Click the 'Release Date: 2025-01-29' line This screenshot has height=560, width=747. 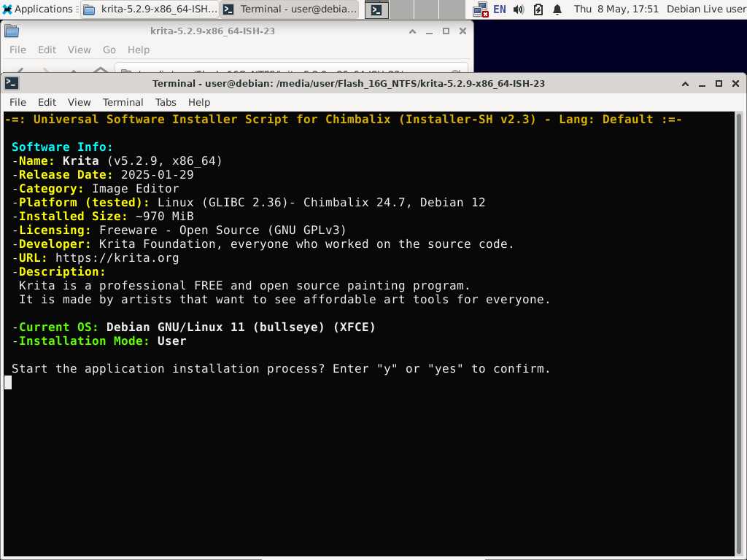pos(103,175)
